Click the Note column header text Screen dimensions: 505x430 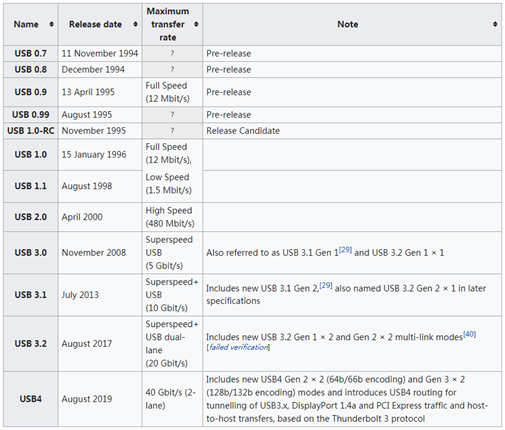(348, 24)
